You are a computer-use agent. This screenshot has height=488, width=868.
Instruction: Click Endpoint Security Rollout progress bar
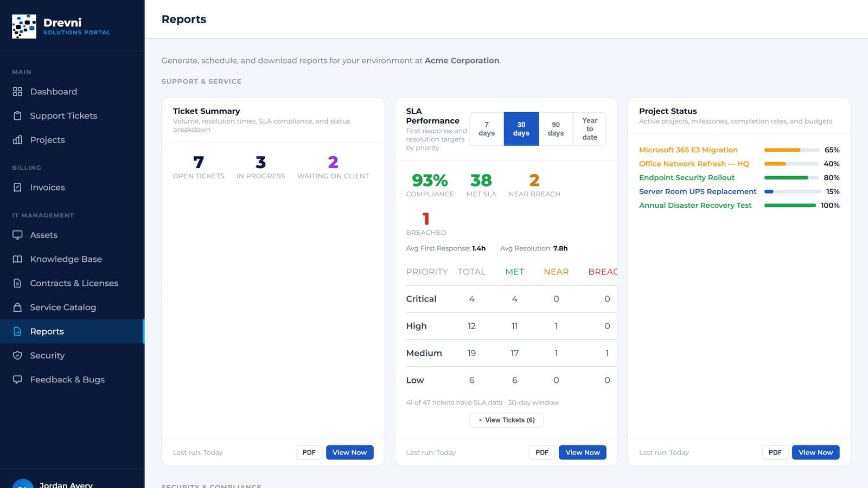[792, 178]
